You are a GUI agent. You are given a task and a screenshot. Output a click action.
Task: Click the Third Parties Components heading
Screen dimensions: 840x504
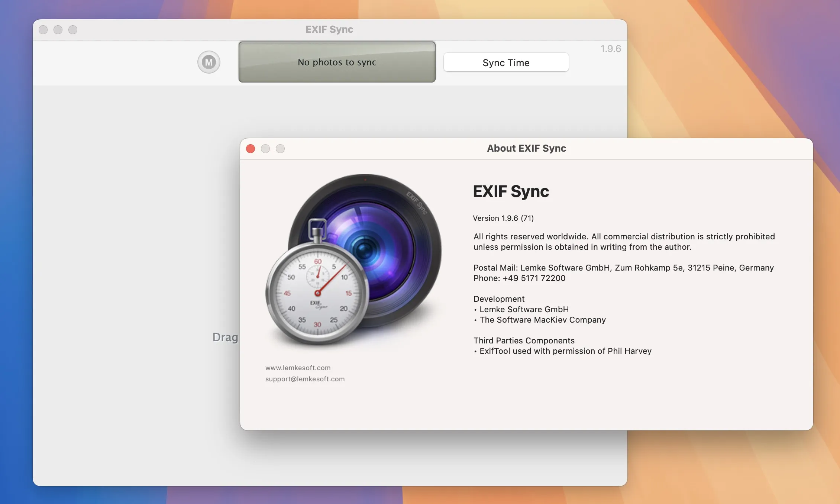pyautogui.click(x=524, y=340)
